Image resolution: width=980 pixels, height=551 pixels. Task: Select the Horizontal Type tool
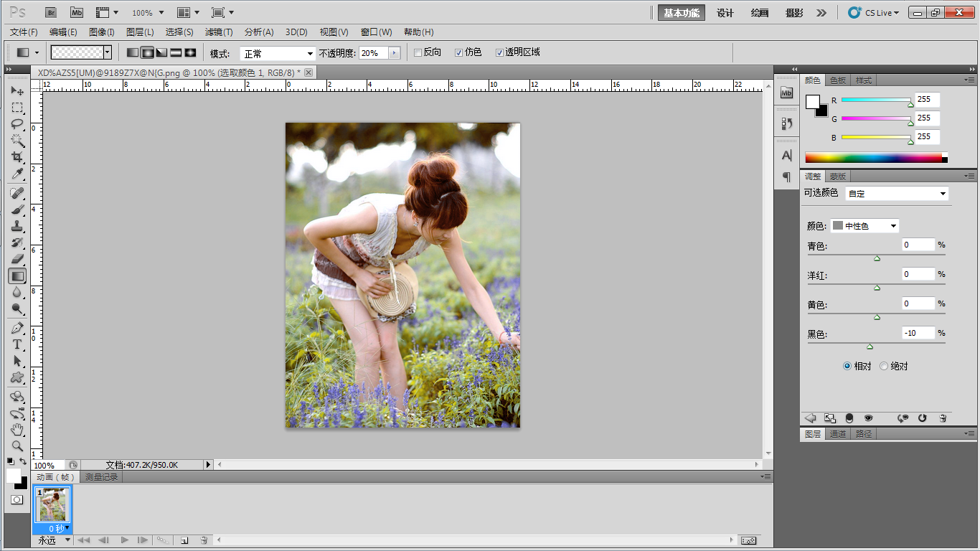tap(17, 344)
